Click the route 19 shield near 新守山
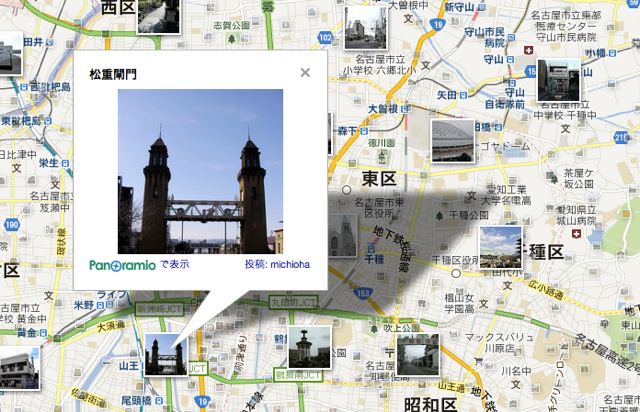The height and width of the screenshot is (412, 640). click(438, 25)
